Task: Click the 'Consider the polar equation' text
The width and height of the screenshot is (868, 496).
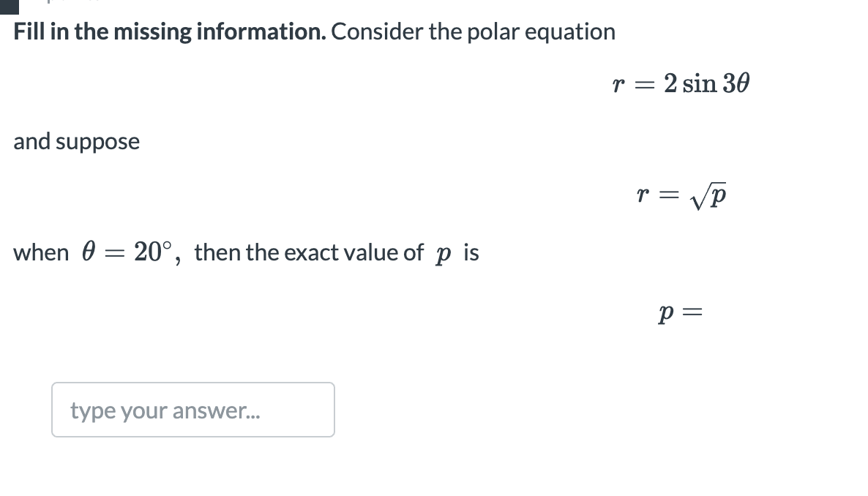Action: pos(474,31)
